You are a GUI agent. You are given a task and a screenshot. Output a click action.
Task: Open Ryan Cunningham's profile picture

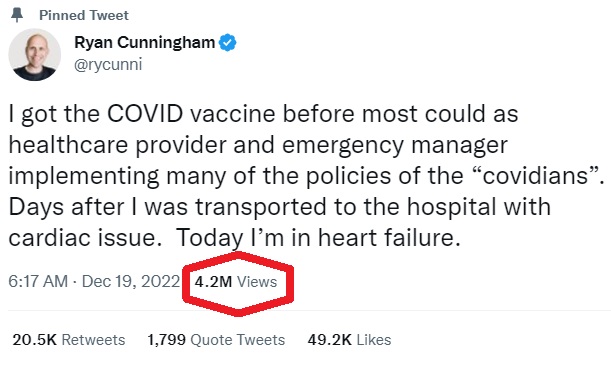coord(35,55)
